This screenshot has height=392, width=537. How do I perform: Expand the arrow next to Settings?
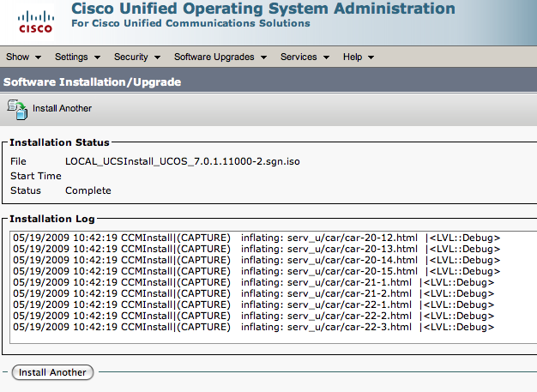pos(97,57)
